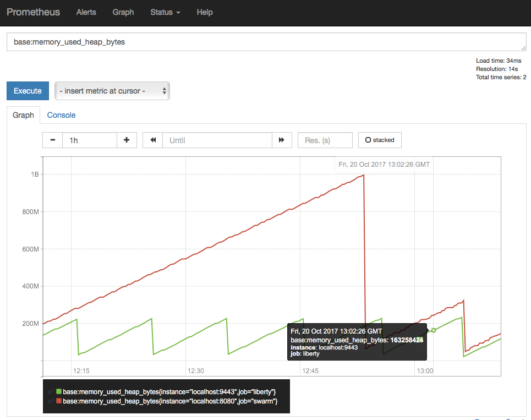Screen dimensions: 531x420
Task: Toggle the swarm series checkmark in legend
Action: pos(51,402)
